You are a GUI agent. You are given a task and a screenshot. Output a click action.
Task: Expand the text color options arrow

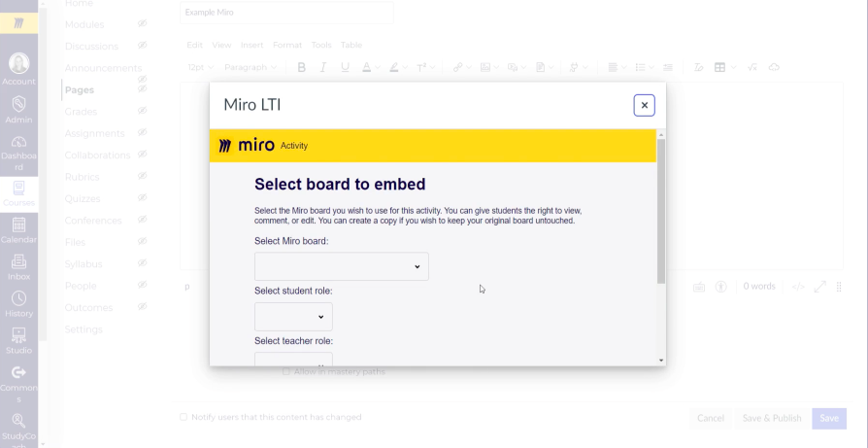[378, 68]
